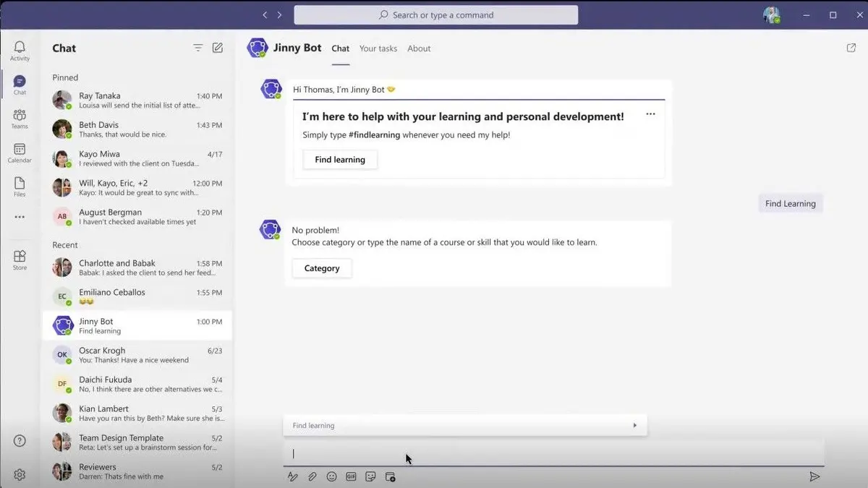The image size is (868, 488).
Task: Click the Find learning button
Action: (x=340, y=160)
